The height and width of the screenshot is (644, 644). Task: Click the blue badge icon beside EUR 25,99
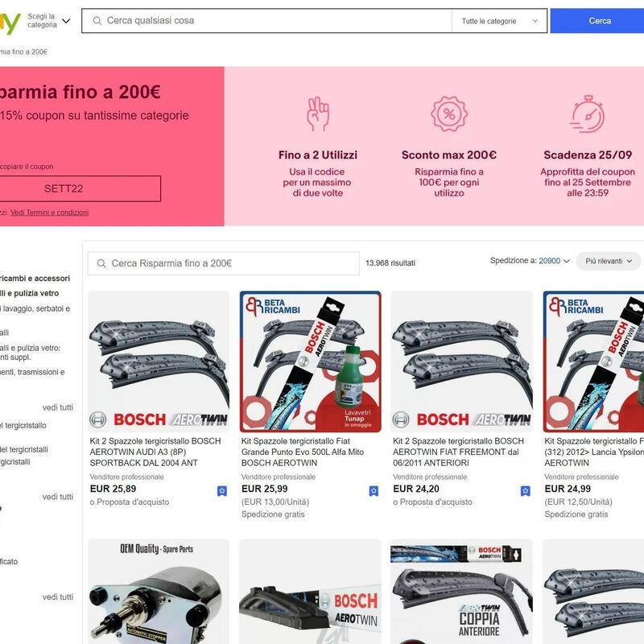point(374,491)
